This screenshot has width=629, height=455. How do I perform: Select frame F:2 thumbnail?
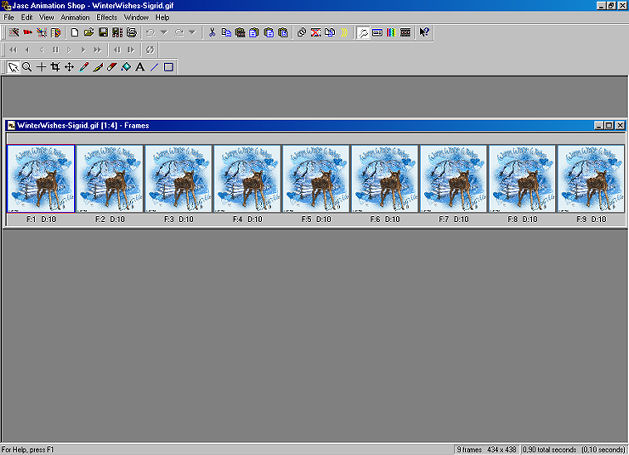pos(110,179)
